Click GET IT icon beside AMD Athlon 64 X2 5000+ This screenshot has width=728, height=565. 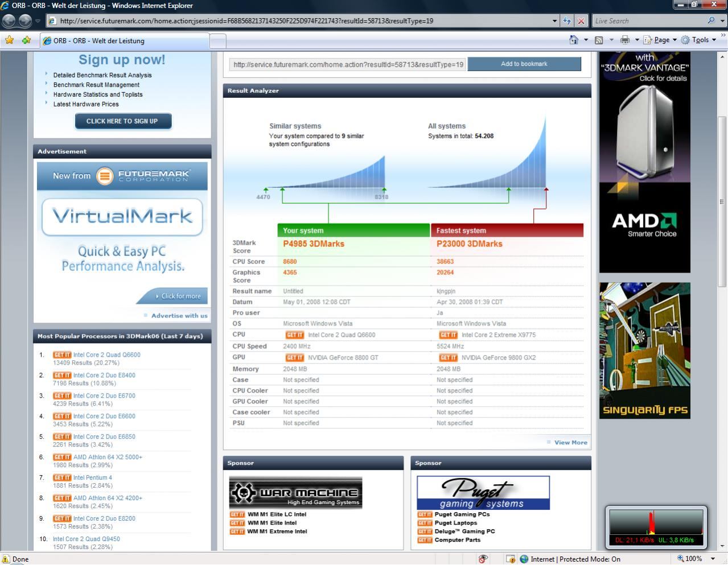point(62,457)
